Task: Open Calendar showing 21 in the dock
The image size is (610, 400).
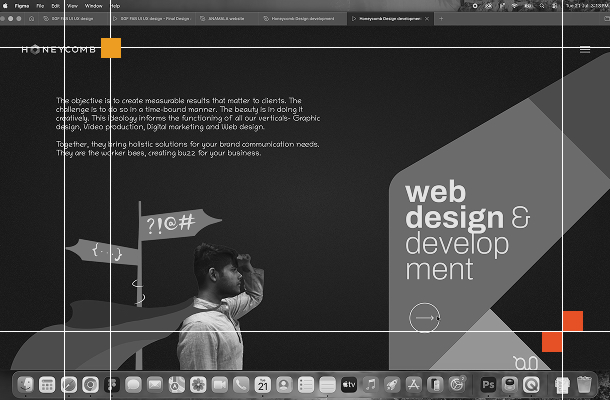Action: tap(263, 385)
